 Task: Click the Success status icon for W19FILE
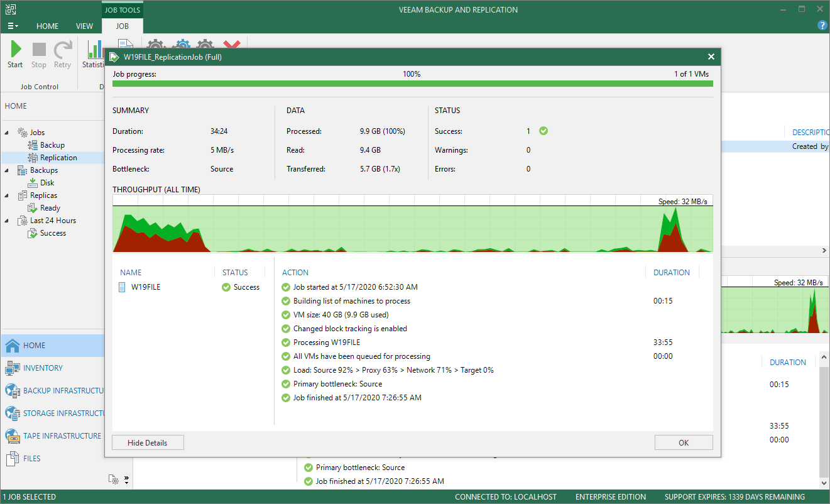pos(226,287)
